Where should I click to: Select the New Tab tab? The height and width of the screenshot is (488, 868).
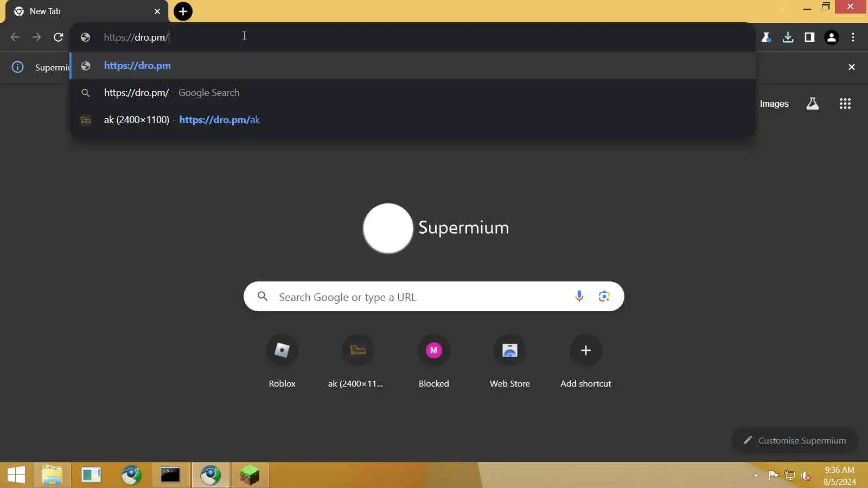coord(87,11)
